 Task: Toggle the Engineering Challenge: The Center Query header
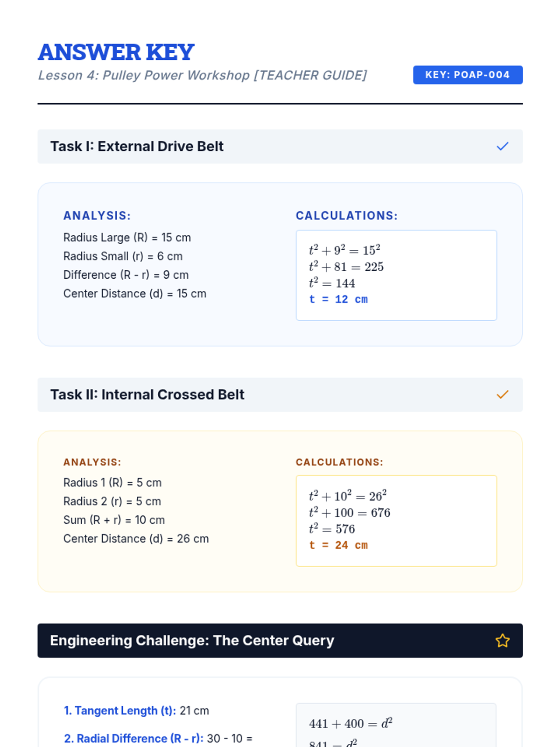(192, 641)
